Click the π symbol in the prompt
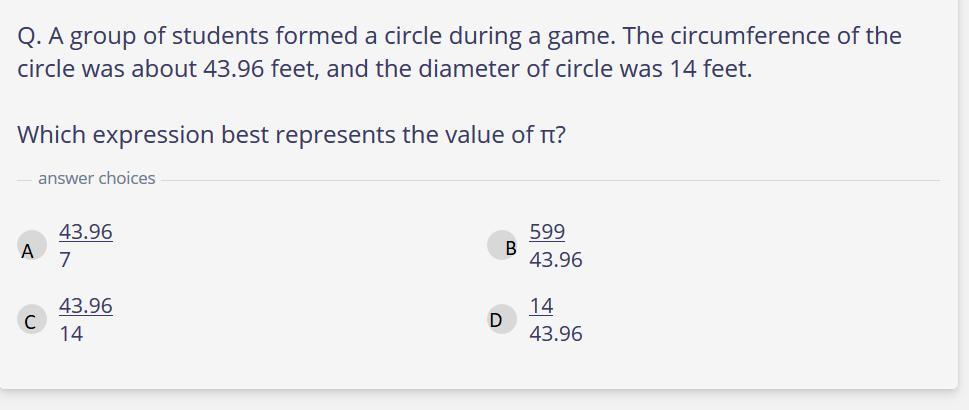 (x=549, y=135)
